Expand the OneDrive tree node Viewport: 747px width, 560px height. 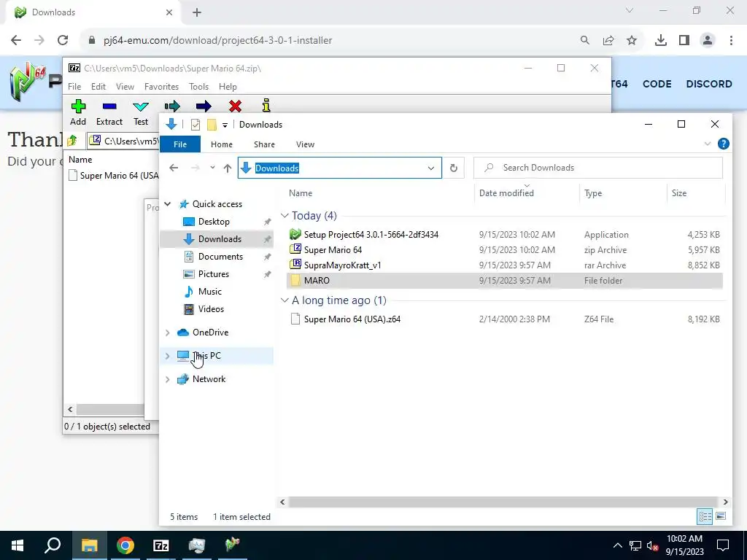[168, 332]
